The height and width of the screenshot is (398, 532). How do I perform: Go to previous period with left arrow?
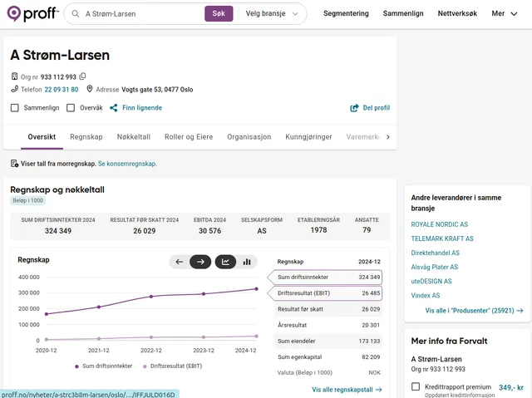click(x=179, y=262)
